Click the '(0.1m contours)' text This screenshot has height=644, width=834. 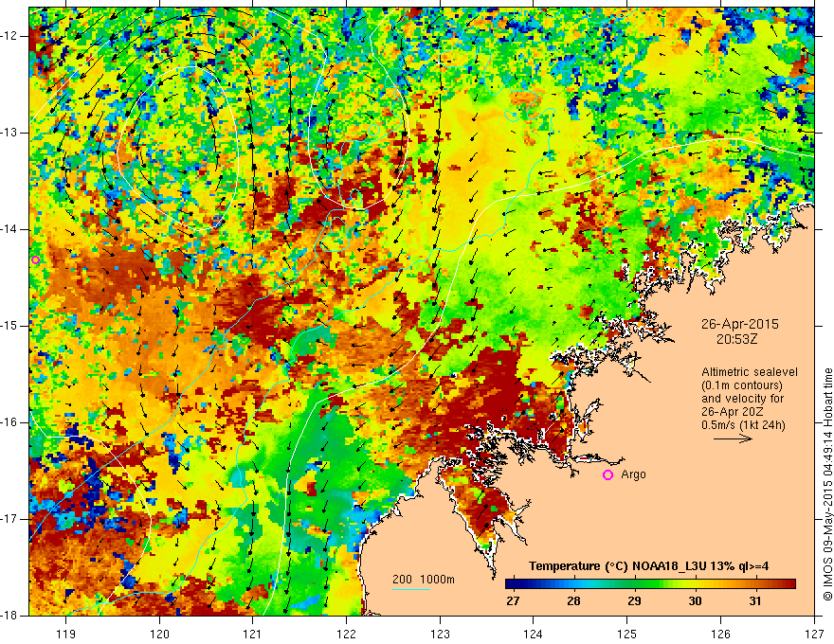(x=742, y=385)
